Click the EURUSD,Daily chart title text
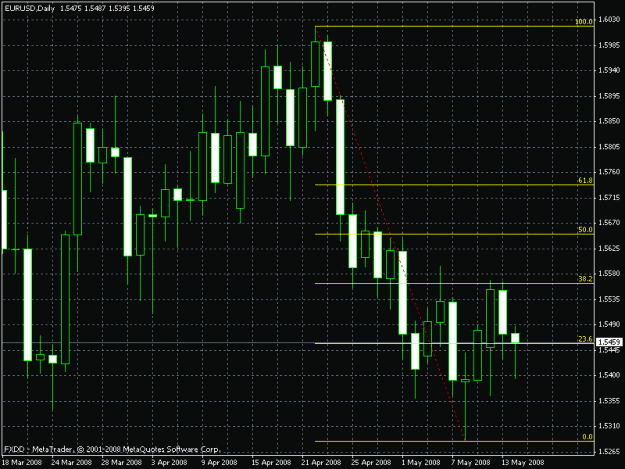The height and width of the screenshot is (469, 625). [29, 8]
